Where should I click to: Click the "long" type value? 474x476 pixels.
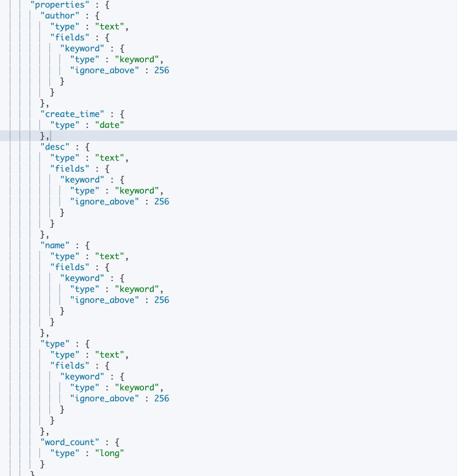[109, 453]
